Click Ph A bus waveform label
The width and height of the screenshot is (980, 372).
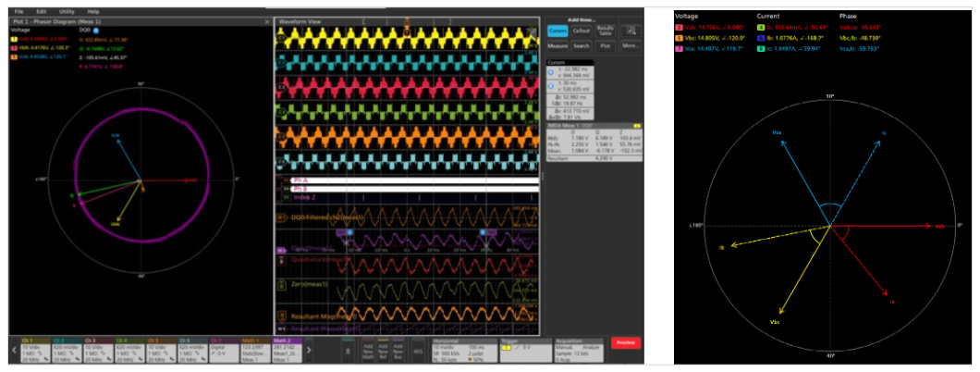click(x=299, y=180)
